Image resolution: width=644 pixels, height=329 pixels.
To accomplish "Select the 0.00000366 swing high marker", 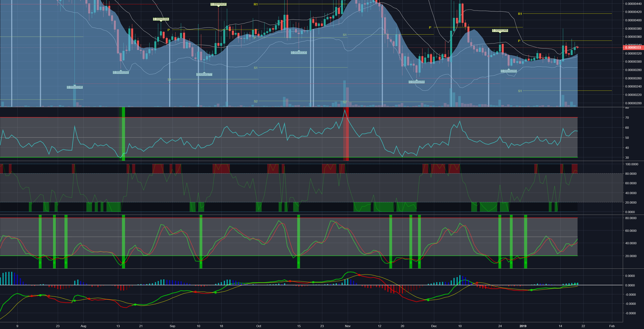I will tap(500, 30).
